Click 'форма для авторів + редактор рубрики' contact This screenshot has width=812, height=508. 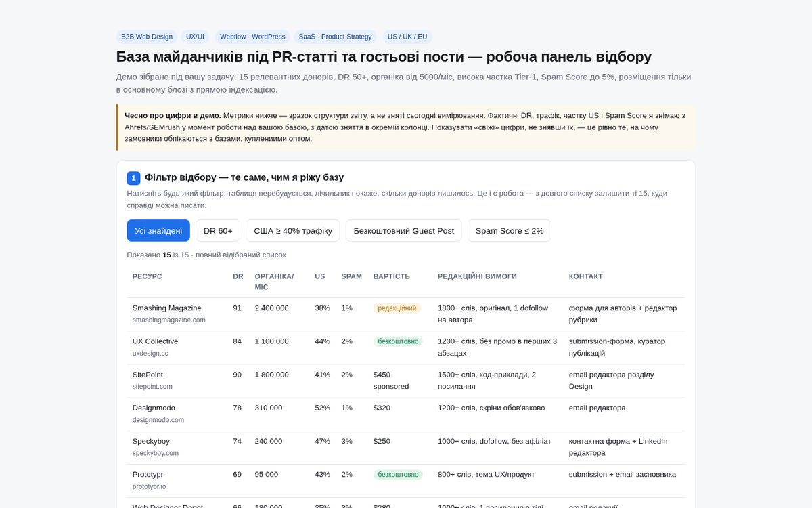(x=623, y=314)
